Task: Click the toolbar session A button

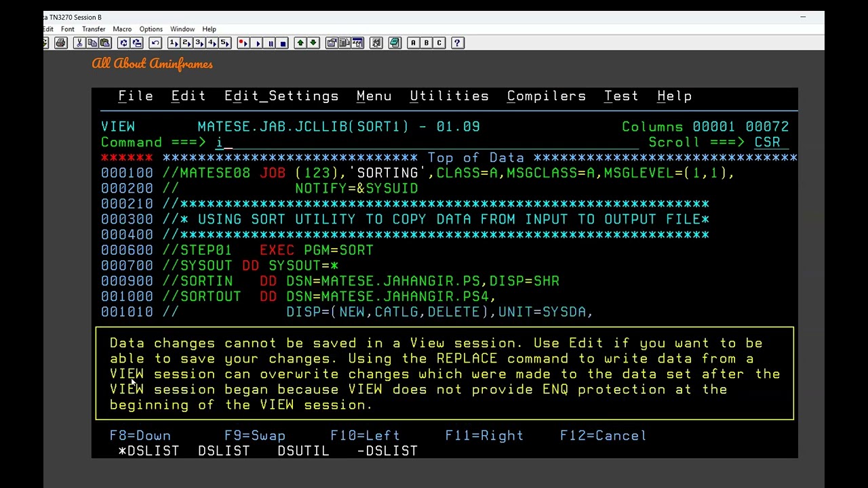Action: point(413,43)
